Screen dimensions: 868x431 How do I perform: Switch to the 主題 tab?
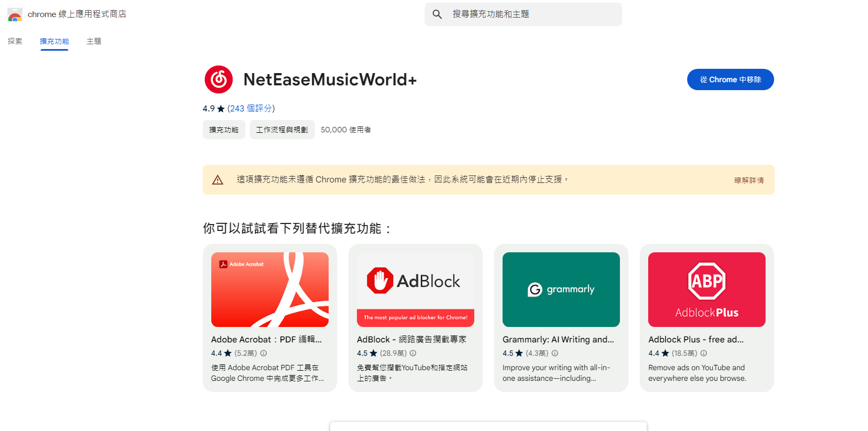[x=94, y=41]
